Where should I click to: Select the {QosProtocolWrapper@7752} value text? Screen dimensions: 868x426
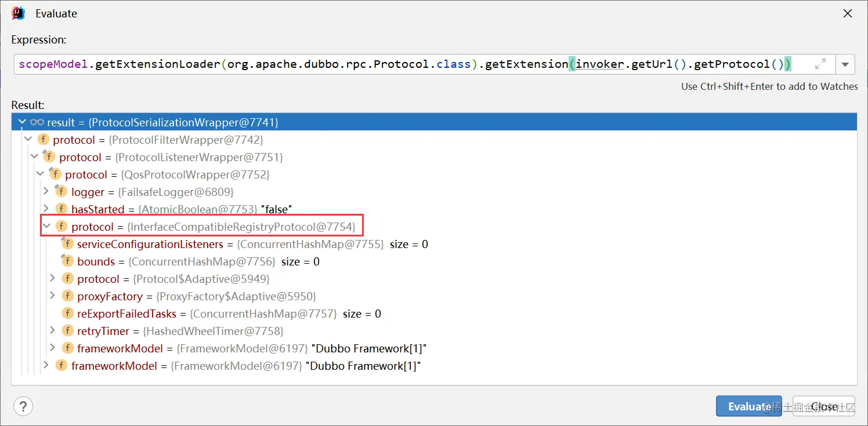[x=195, y=174]
